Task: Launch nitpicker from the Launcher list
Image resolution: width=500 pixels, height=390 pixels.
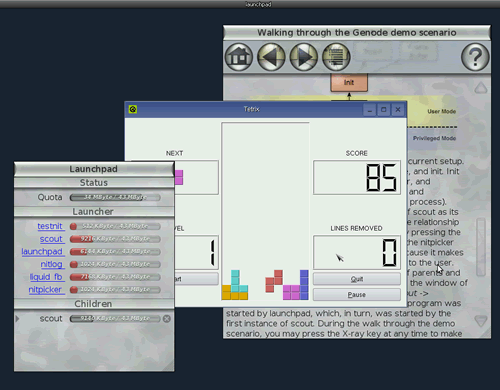Action: (45, 289)
